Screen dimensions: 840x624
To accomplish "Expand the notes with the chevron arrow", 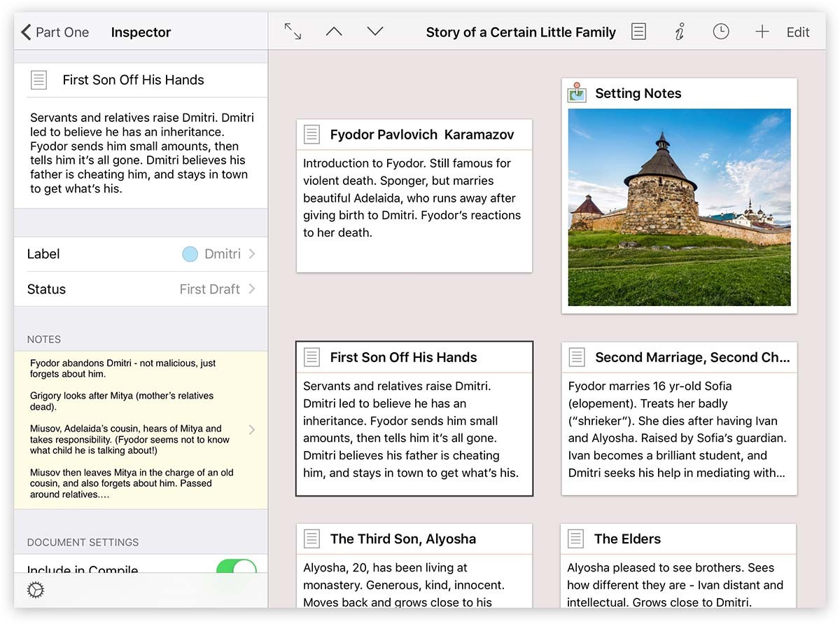I will coord(252,429).
